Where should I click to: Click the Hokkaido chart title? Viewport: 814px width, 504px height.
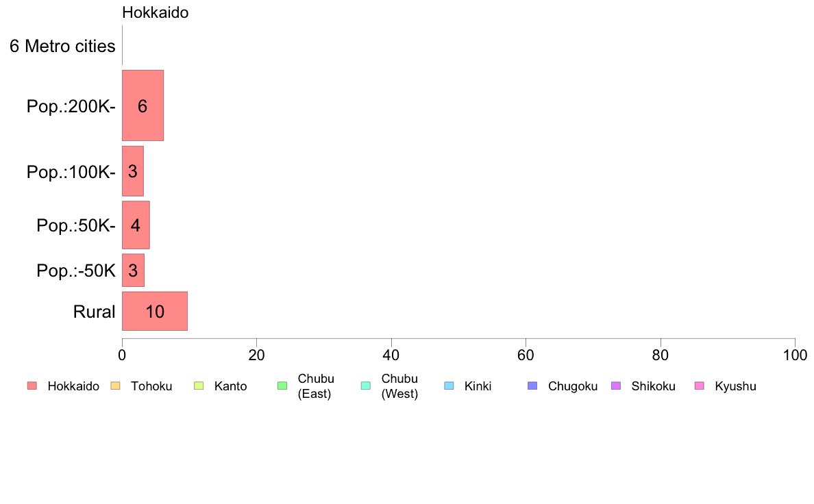click(156, 12)
